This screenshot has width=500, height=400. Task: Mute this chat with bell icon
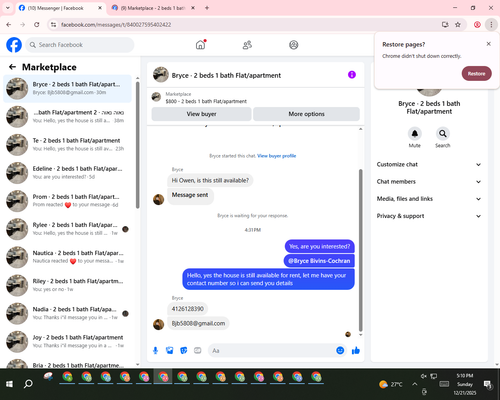click(x=415, y=134)
